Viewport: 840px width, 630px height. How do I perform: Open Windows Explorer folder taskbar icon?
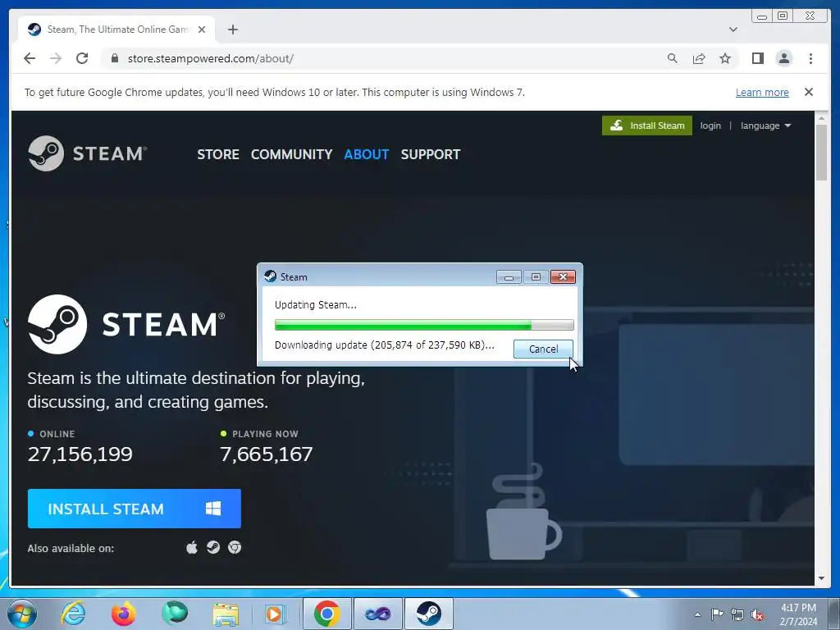coord(226,614)
